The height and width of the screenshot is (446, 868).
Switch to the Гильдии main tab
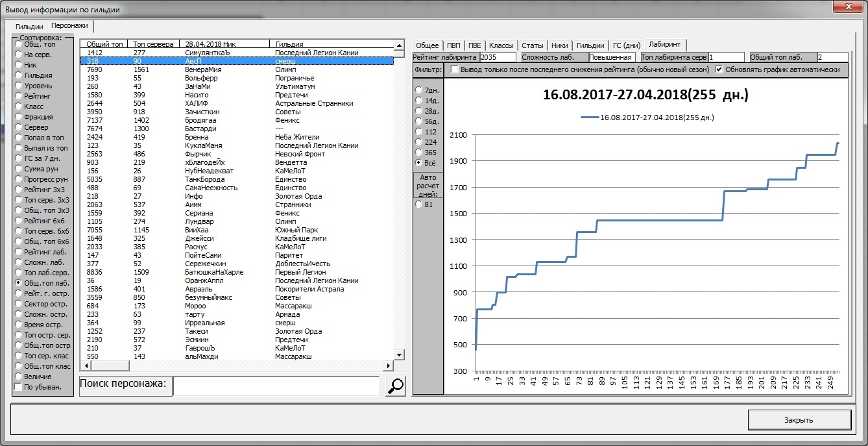click(x=29, y=27)
